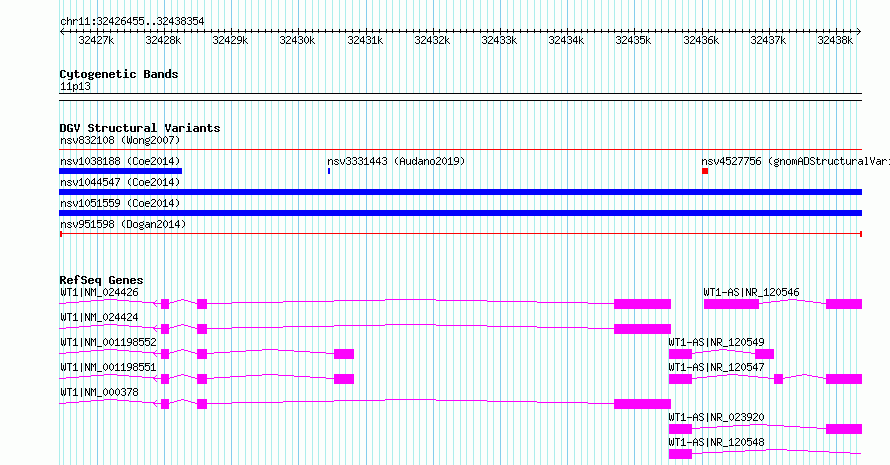Viewport: 890px width, 465px height.
Task: Open variant nsv1044547 (Coe2014) label
Action: click(x=120, y=182)
